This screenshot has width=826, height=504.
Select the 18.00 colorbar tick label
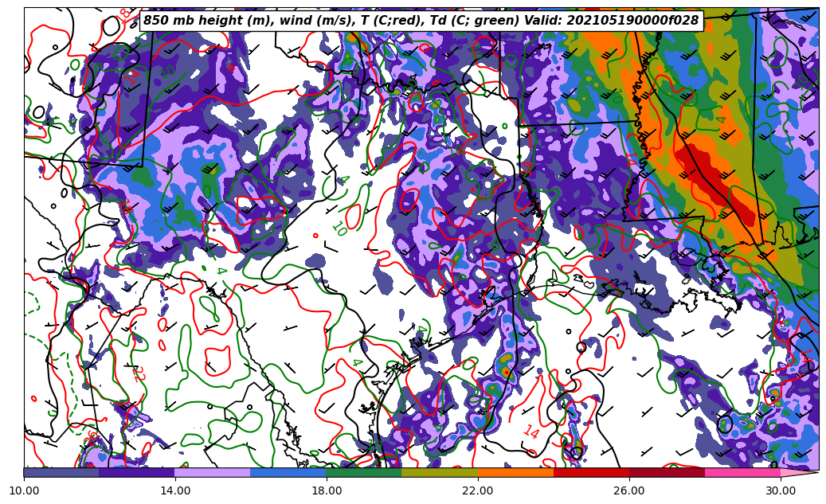pyautogui.click(x=327, y=490)
